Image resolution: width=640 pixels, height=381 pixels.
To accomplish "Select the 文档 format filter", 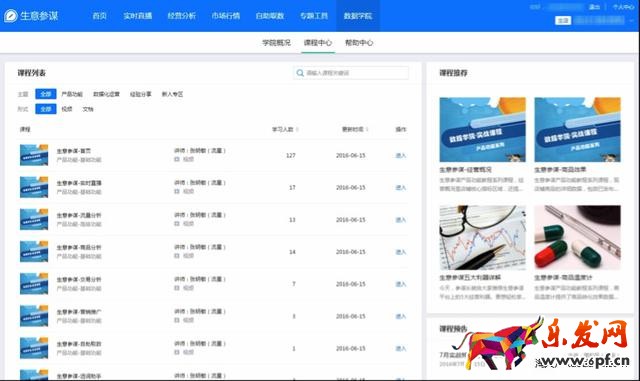I will coord(88,109).
